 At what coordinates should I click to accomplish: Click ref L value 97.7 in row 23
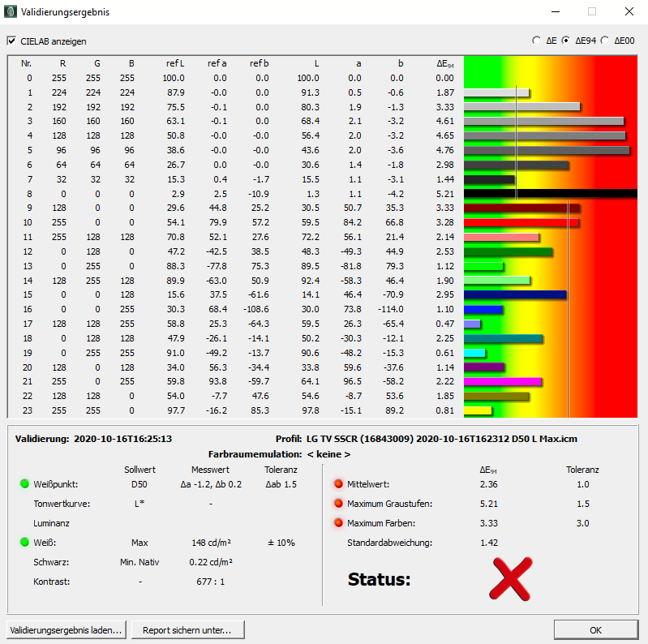[x=176, y=410]
